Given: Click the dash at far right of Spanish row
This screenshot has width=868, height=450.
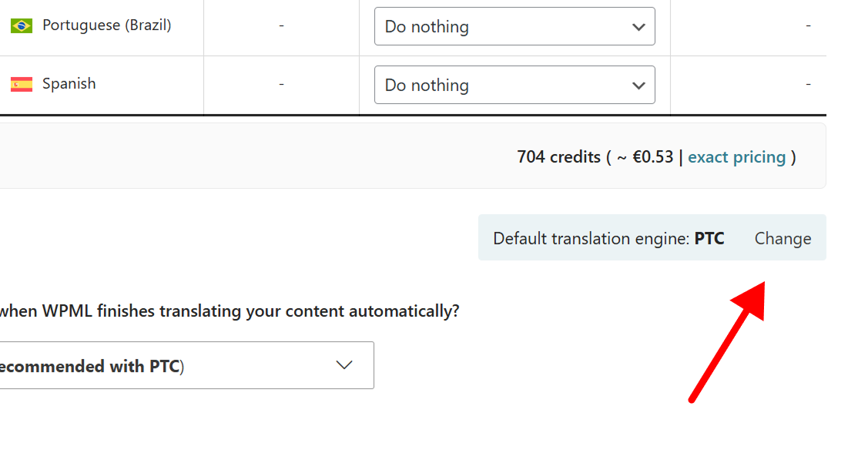Looking at the screenshot, I should pyautogui.click(x=808, y=84).
